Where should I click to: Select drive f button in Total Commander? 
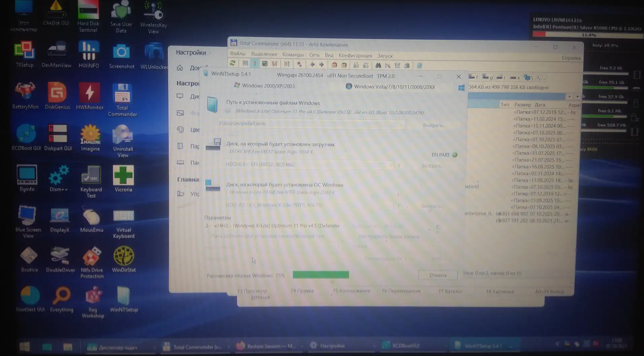click(473, 77)
